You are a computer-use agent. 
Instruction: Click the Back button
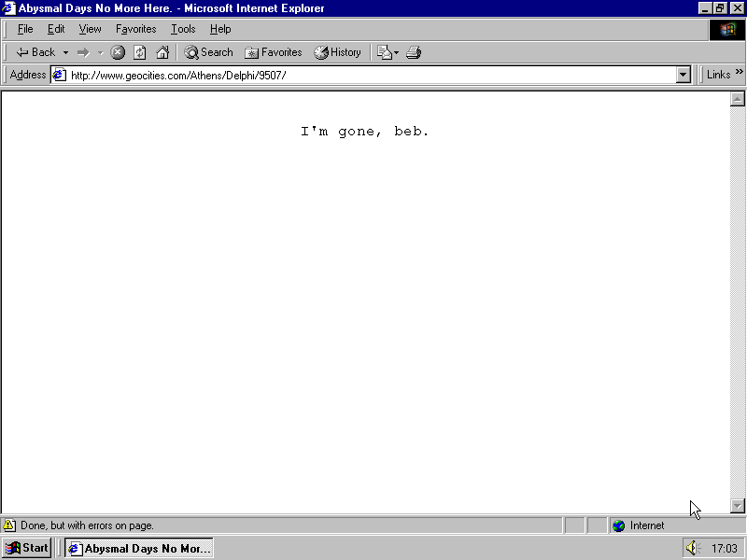pyautogui.click(x=35, y=52)
